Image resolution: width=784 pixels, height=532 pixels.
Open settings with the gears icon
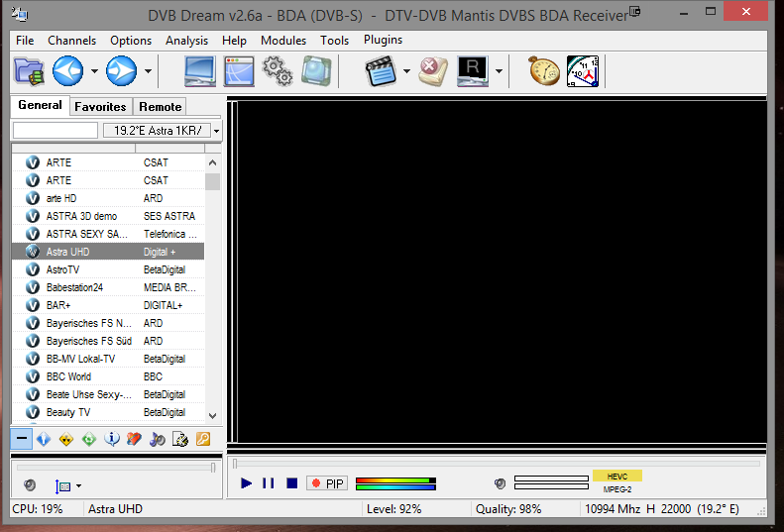tap(278, 71)
